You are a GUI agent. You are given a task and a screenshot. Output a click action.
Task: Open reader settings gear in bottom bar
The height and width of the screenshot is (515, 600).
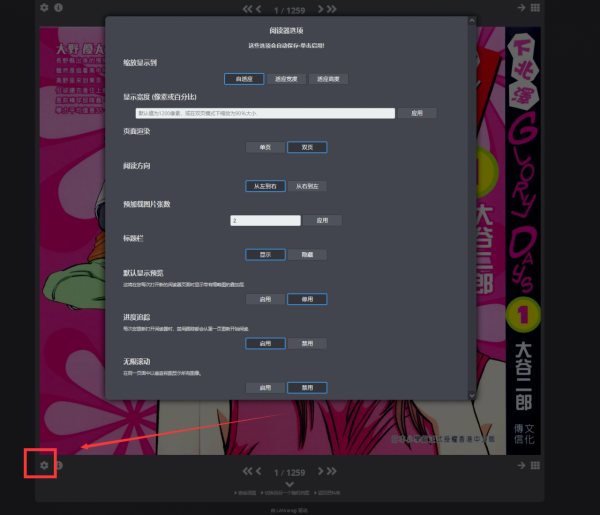[43, 465]
